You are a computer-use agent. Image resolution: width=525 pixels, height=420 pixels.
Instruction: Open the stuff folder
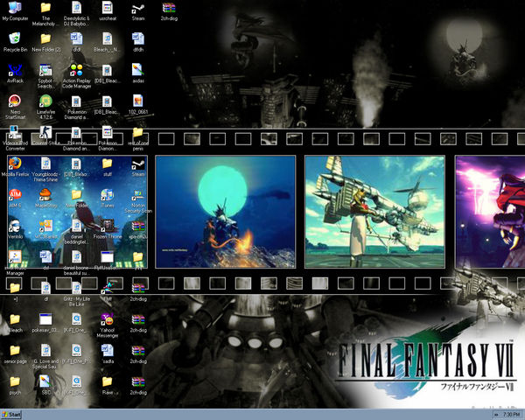[x=107, y=166]
